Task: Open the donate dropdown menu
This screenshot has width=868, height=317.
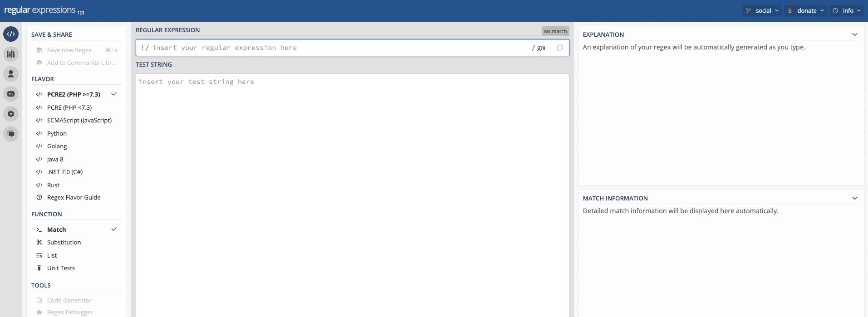Action: (x=806, y=10)
